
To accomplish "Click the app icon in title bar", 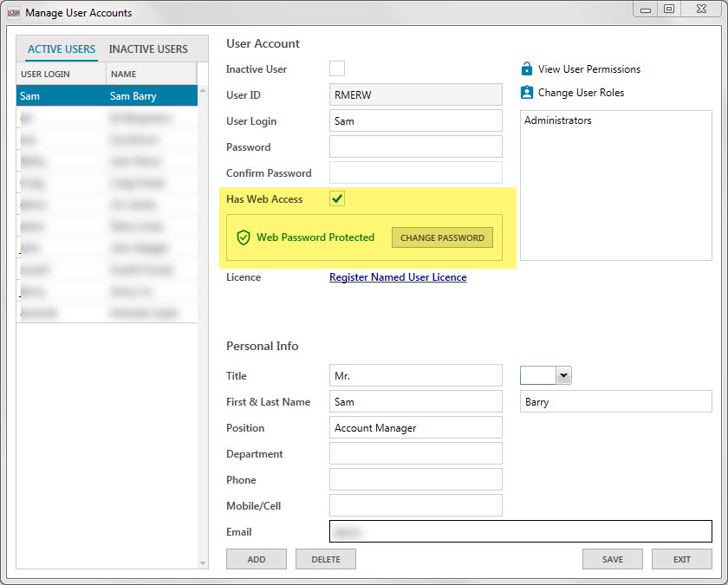I will (13, 13).
